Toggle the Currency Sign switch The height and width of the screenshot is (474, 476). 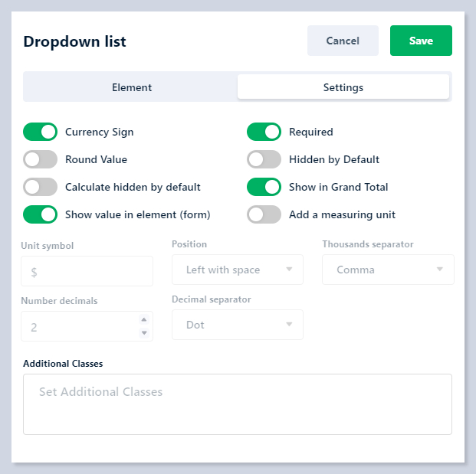tap(40, 132)
